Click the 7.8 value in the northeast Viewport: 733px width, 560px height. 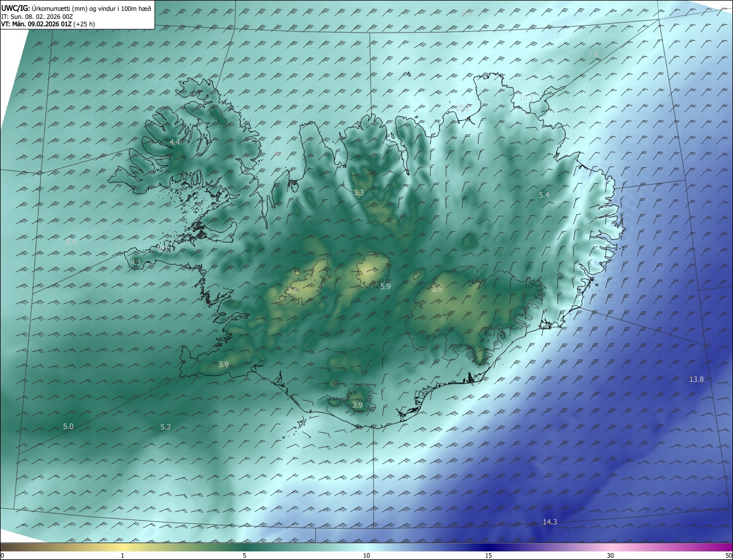coord(593,54)
